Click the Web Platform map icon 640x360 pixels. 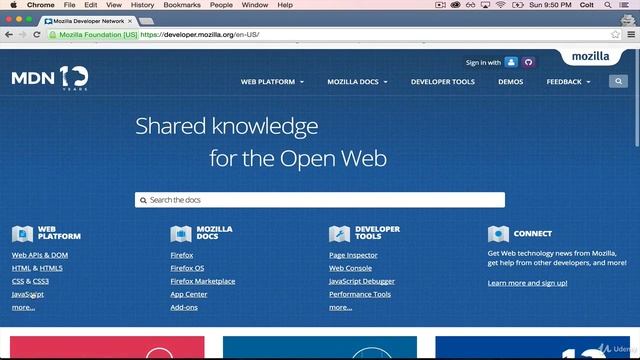coord(22,234)
